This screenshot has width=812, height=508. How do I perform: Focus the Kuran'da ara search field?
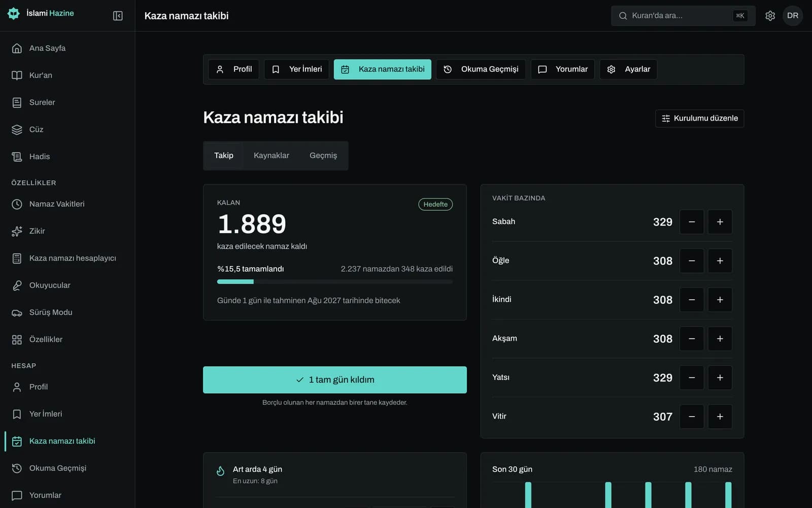pos(683,16)
